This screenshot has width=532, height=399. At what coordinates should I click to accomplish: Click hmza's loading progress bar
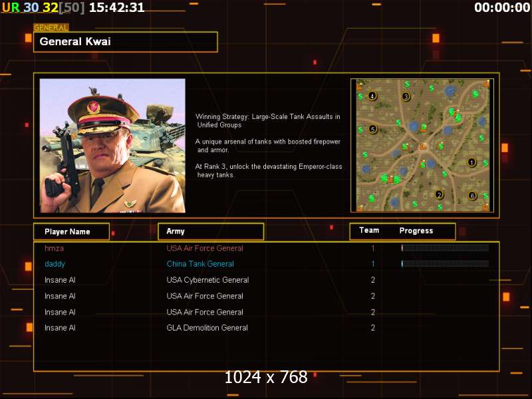point(445,248)
